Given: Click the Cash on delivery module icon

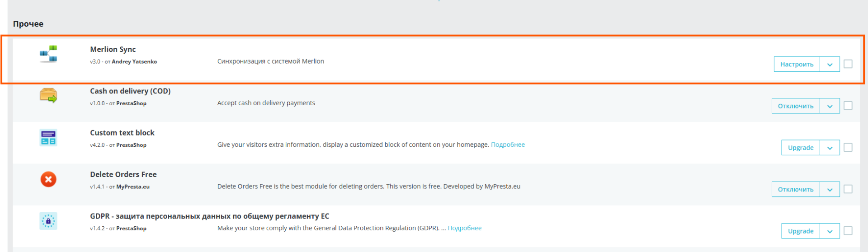Looking at the screenshot, I should [x=48, y=95].
